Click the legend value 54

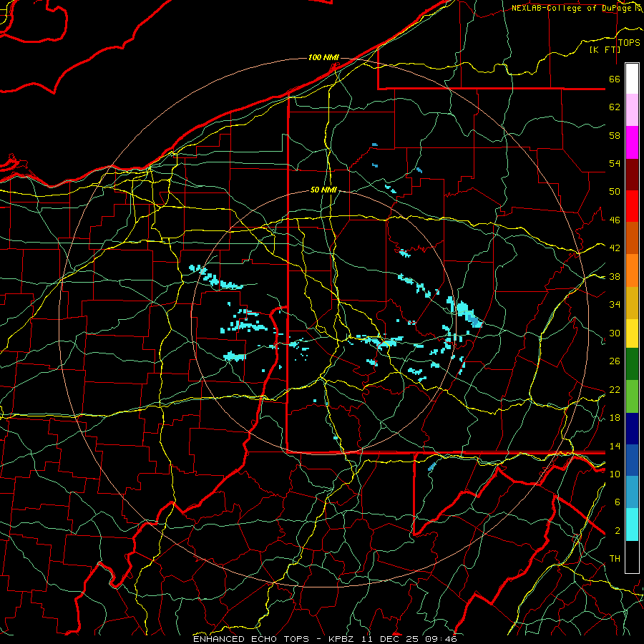615,163
